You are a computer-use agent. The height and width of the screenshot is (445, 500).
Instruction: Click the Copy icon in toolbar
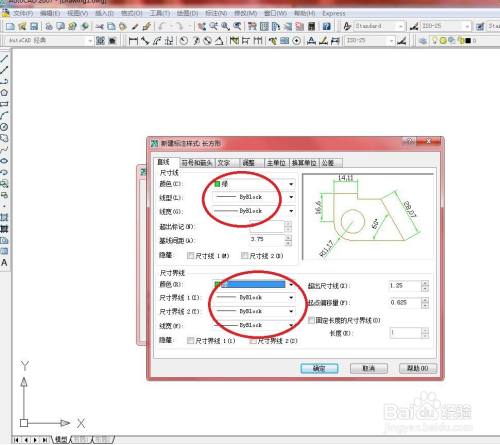[x=111, y=26]
